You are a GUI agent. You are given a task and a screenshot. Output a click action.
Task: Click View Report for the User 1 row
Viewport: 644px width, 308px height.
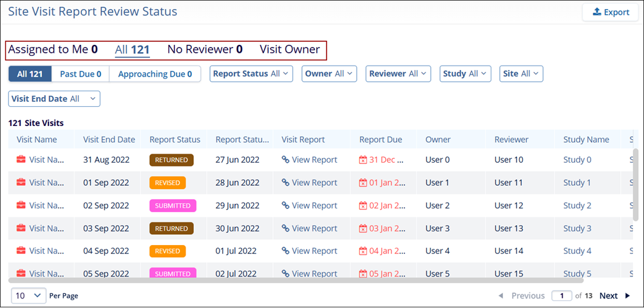pyautogui.click(x=314, y=183)
